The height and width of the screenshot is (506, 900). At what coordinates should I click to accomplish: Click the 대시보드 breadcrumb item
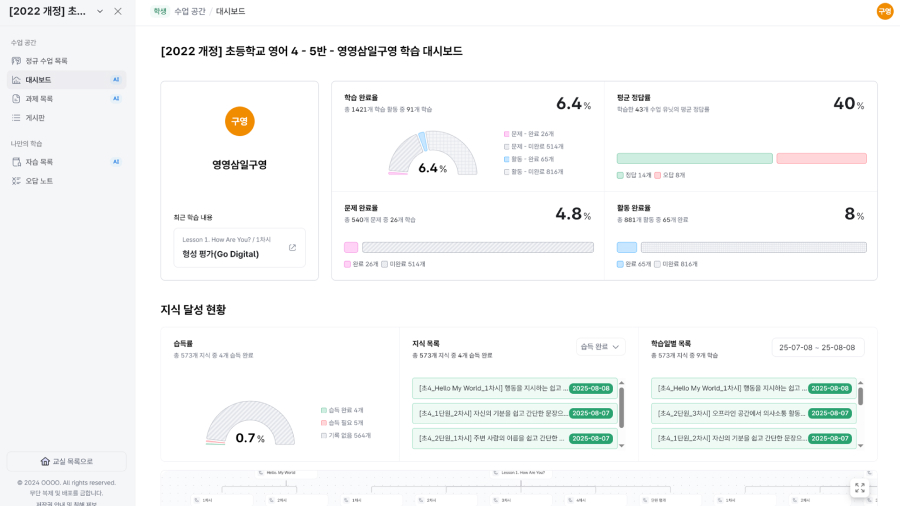click(230, 11)
